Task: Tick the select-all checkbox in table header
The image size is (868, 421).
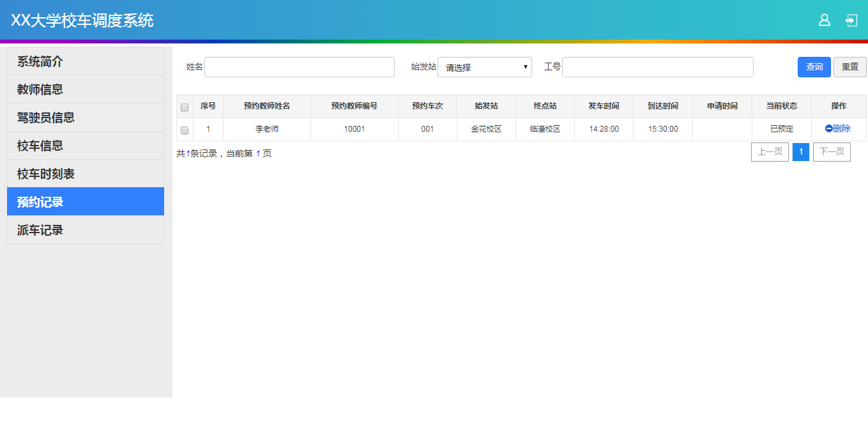Action: click(185, 107)
